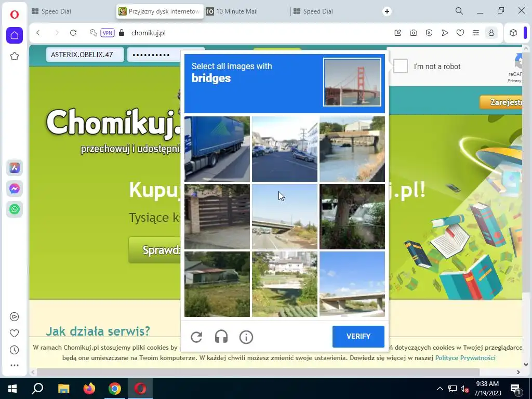Switch to 10 Minute Mail tab
Viewport: 532px width, 399px height.
247,11
